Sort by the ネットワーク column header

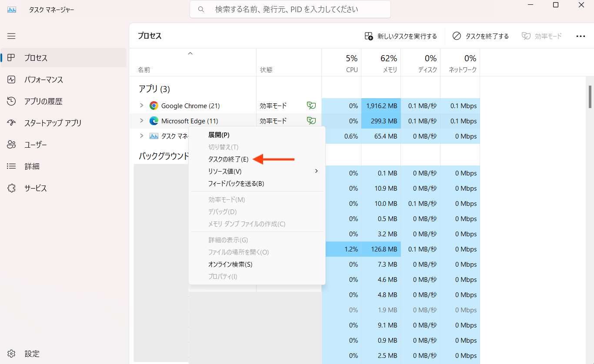pos(460,63)
